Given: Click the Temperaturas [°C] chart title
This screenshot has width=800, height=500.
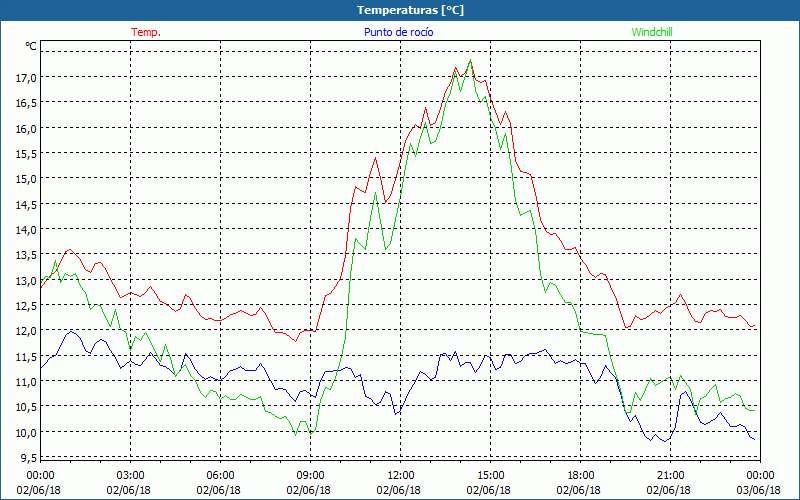Looking at the screenshot, I should tap(410, 10).
